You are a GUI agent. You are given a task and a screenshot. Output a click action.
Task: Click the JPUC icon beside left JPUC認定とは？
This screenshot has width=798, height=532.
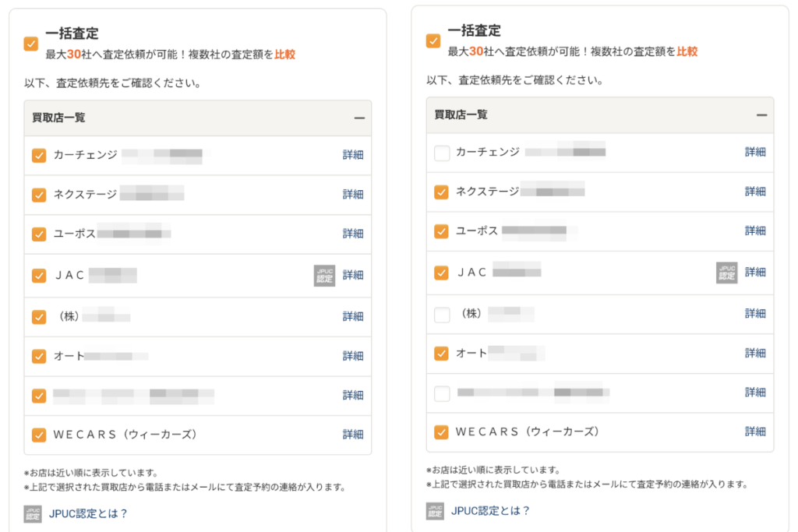[33, 513]
